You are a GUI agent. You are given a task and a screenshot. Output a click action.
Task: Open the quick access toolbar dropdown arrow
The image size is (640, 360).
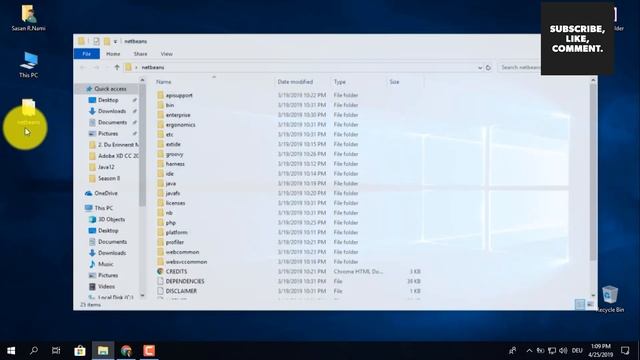116,41
